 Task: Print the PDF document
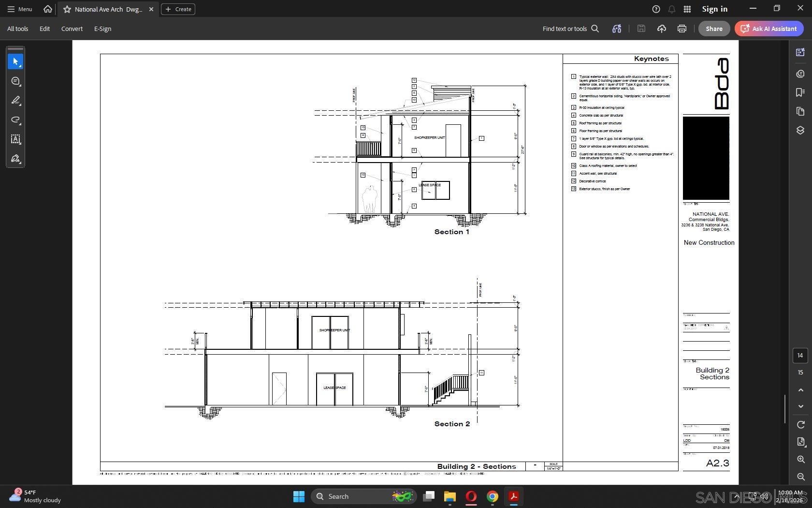pos(681,29)
